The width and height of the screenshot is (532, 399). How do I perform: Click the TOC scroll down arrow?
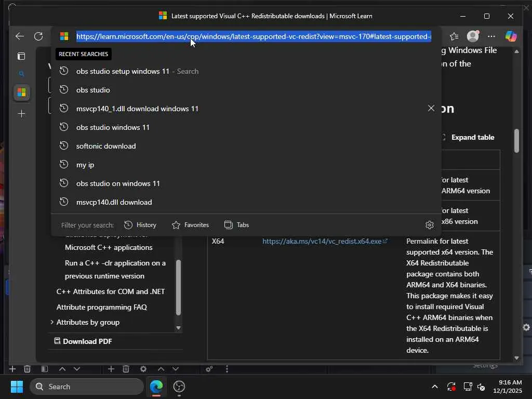click(x=178, y=328)
